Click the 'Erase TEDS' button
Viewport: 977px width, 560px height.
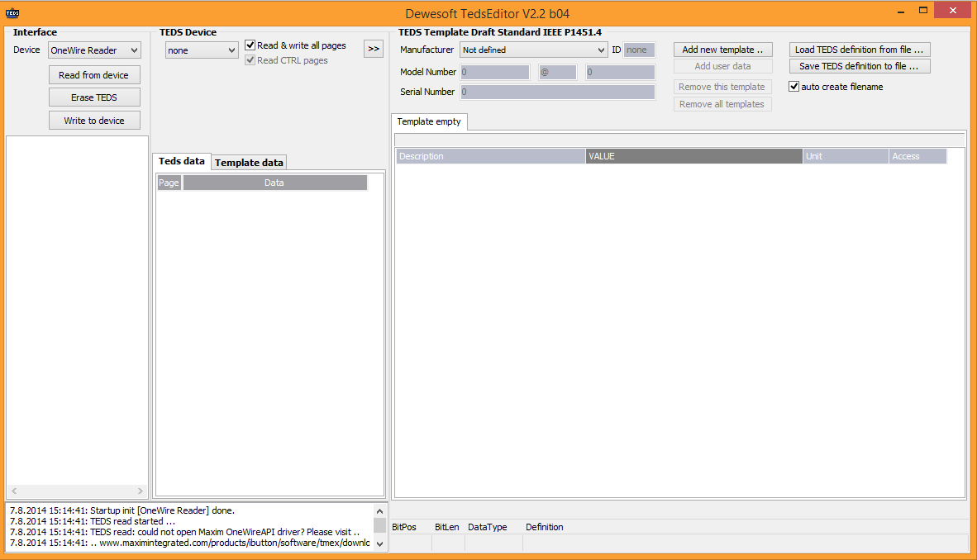[x=94, y=97]
